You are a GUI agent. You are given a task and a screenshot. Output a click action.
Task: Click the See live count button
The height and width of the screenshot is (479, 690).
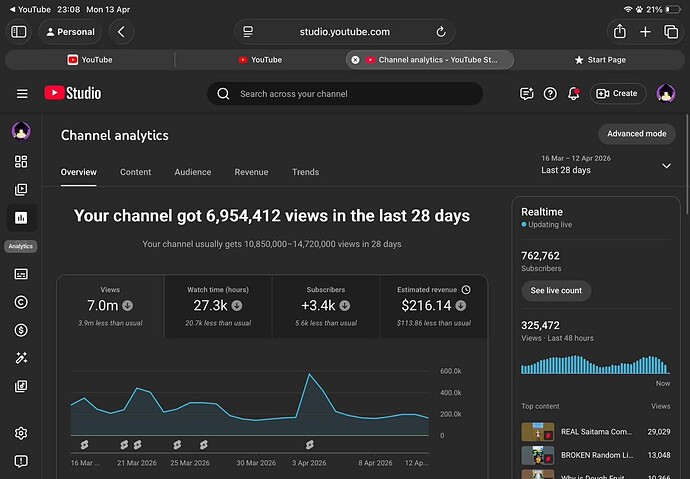[556, 290]
